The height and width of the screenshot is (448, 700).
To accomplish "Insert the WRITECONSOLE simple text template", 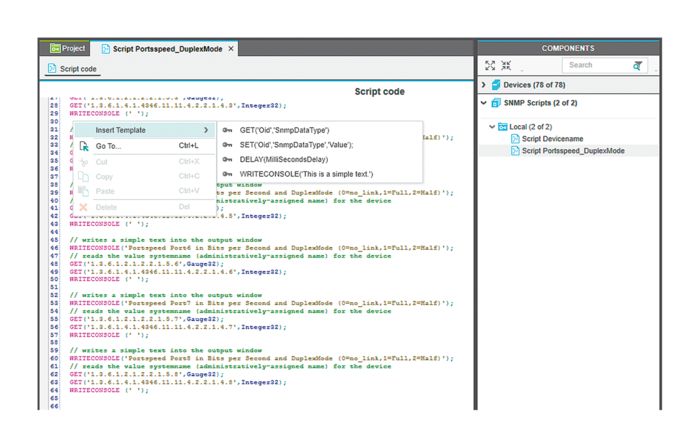I will (320, 174).
